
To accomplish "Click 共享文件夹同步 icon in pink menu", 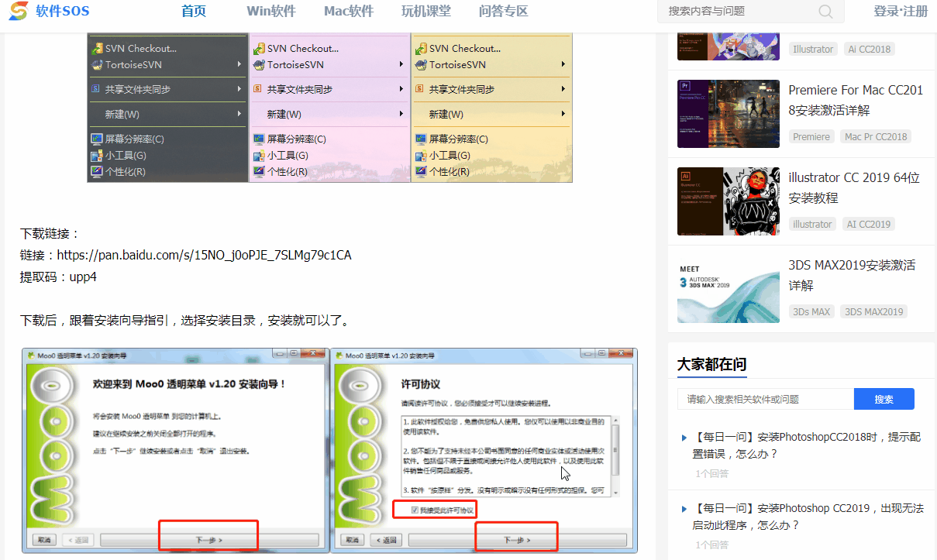I will [x=259, y=89].
